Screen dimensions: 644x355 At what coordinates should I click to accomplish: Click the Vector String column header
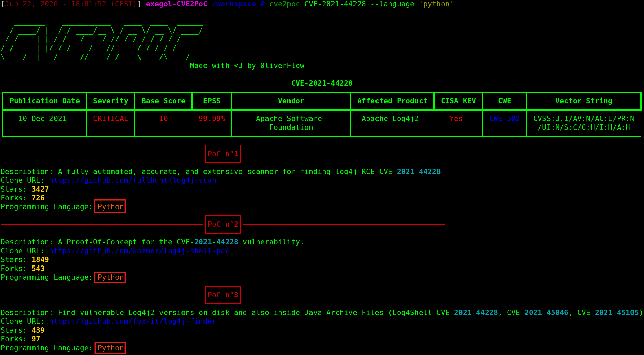pos(584,101)
